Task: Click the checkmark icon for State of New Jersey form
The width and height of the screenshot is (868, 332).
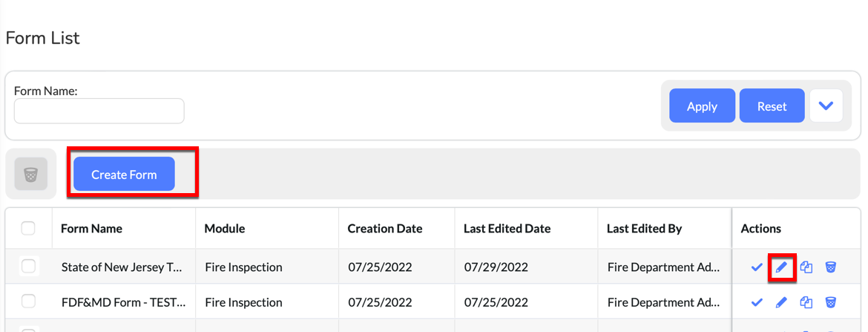Action: tap(757, 267)
